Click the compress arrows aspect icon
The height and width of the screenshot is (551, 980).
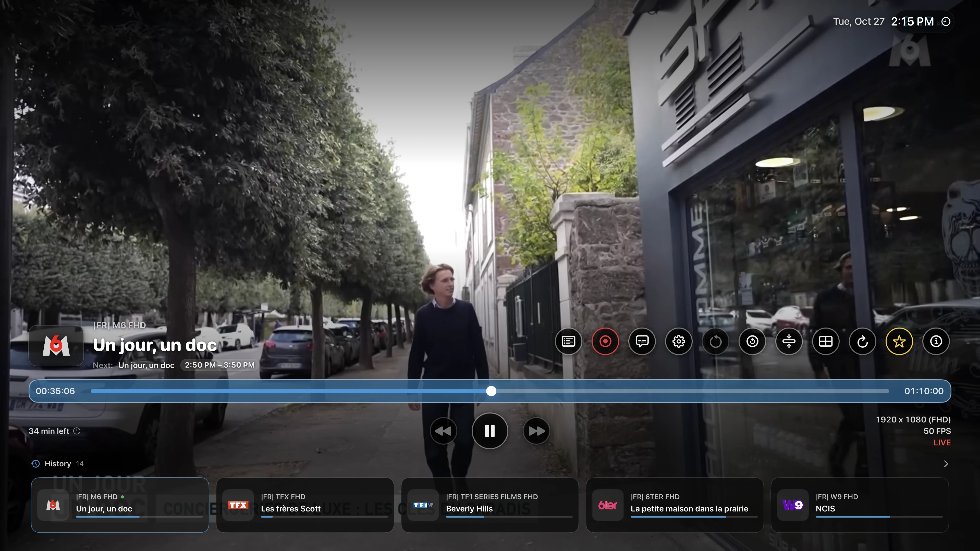[789, 342]
